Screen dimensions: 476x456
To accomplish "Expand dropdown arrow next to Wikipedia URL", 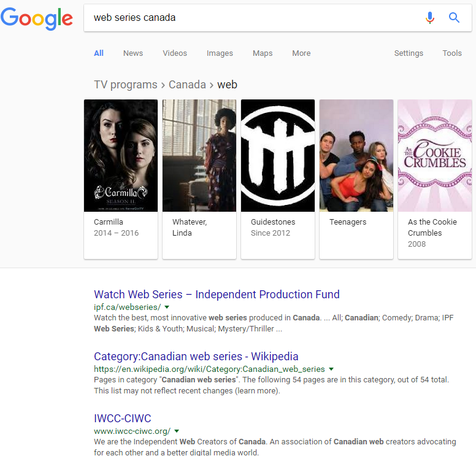I will pos(331,369).
